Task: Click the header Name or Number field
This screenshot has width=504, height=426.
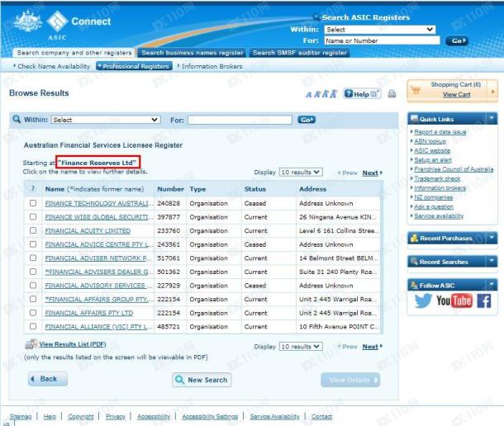Action: (x=382, y=40)
